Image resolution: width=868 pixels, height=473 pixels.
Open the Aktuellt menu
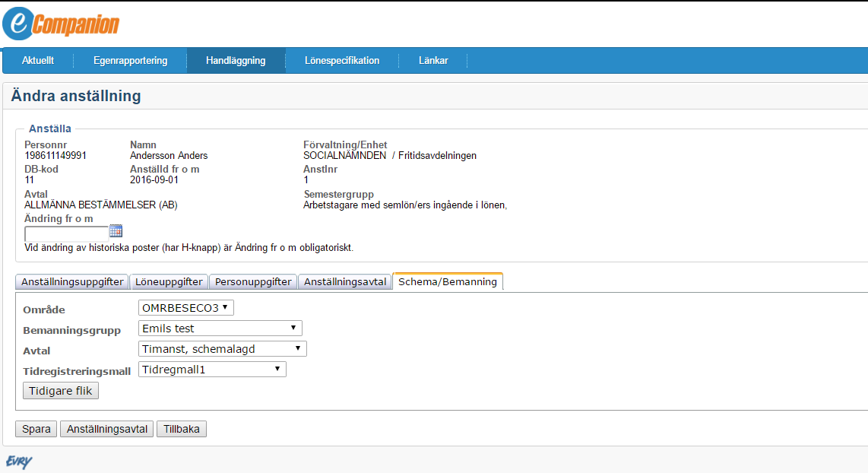click(x=38, y=61)
